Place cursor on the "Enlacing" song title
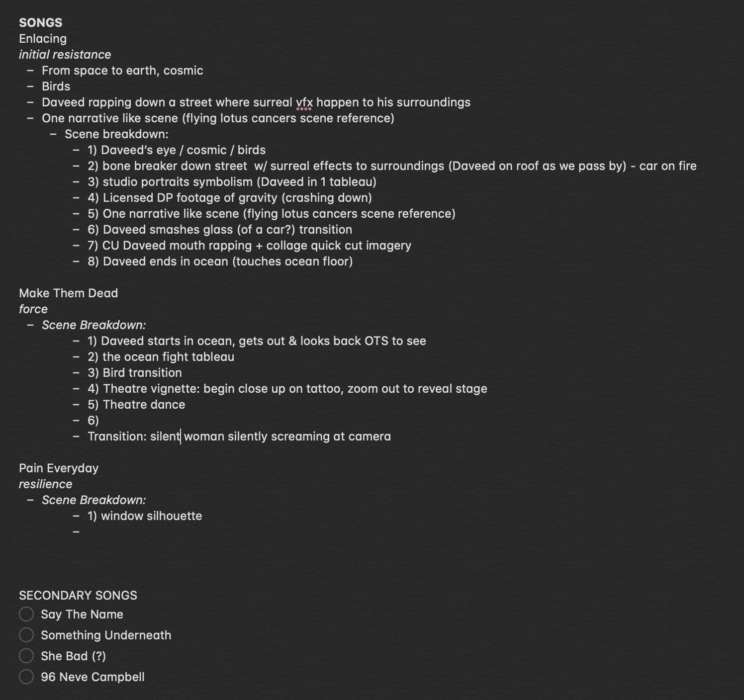Screen dimensions: 744x700 [x=43, y=39]
